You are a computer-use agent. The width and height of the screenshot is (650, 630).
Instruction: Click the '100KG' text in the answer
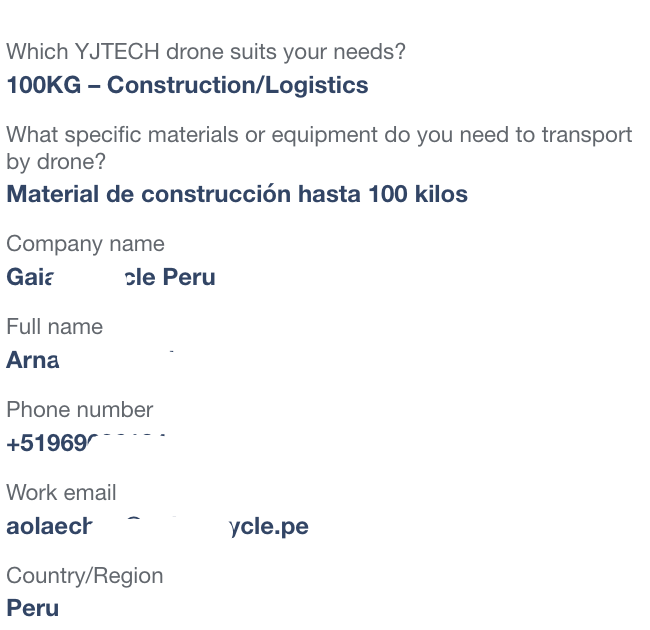[44, 85]
